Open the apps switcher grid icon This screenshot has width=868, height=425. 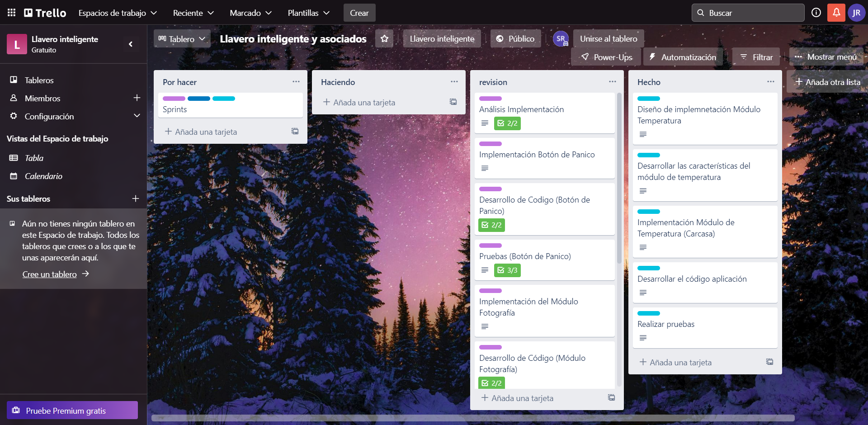[11, 12]
